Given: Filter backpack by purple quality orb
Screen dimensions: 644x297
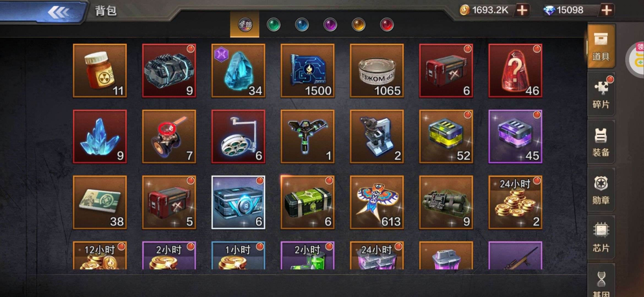Looking at the screenshot, I should pos(330,25).
